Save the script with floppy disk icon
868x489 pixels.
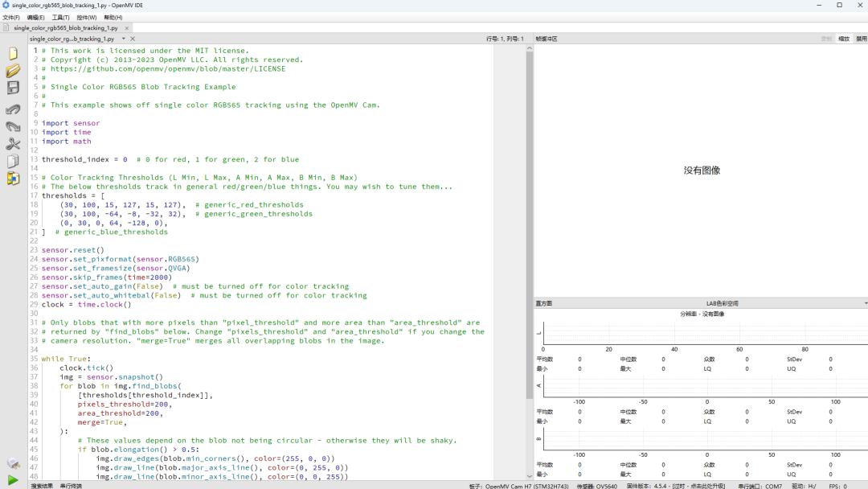(x=13, y=88)
